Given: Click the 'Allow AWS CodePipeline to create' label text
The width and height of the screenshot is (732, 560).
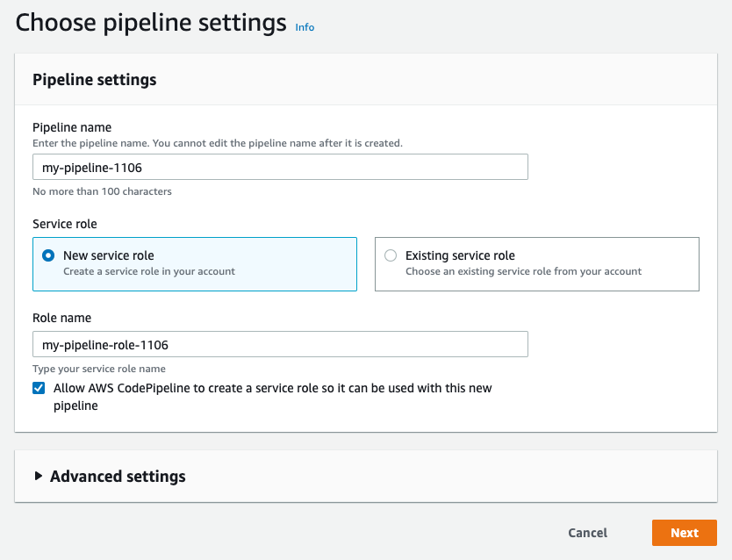Looking at the screenshot, I should click(x=272, y=388).
